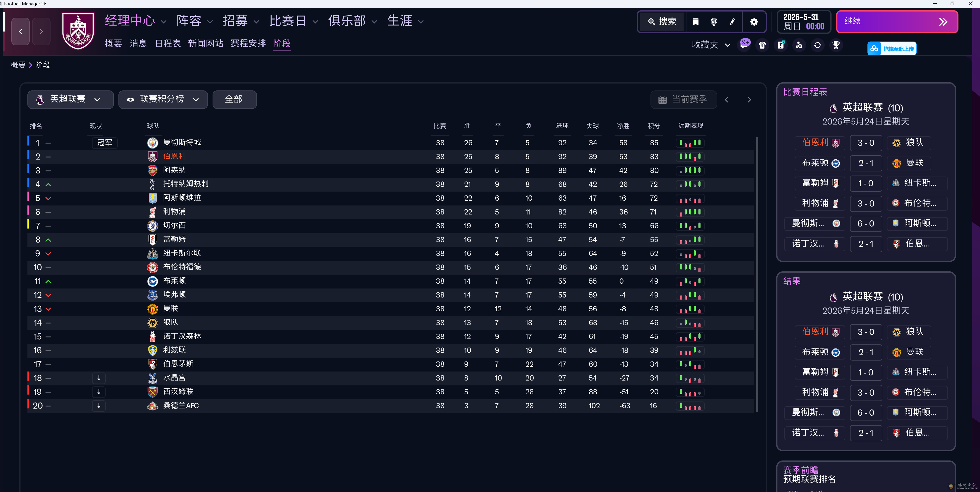This screenshot has height=492, width=980.
Task: Click the Burnley club crest in header
Action: (78, 31)
